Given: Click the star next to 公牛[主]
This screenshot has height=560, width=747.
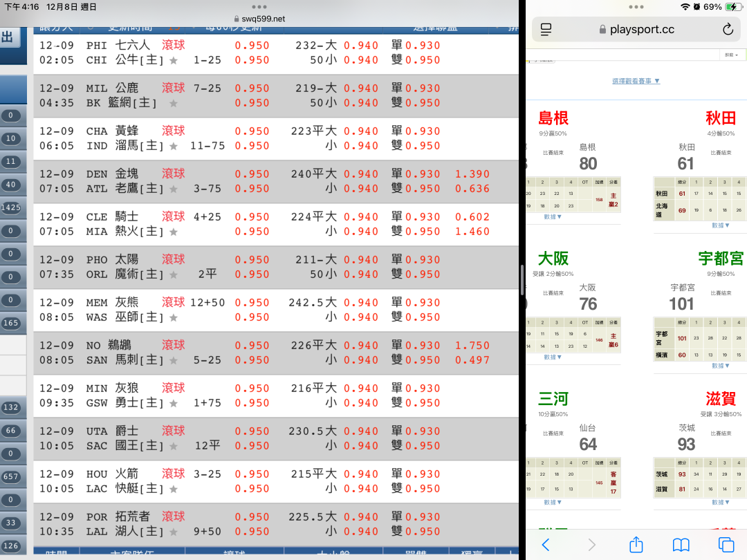Looking at the screenshot, I should (x=174, y=60).
